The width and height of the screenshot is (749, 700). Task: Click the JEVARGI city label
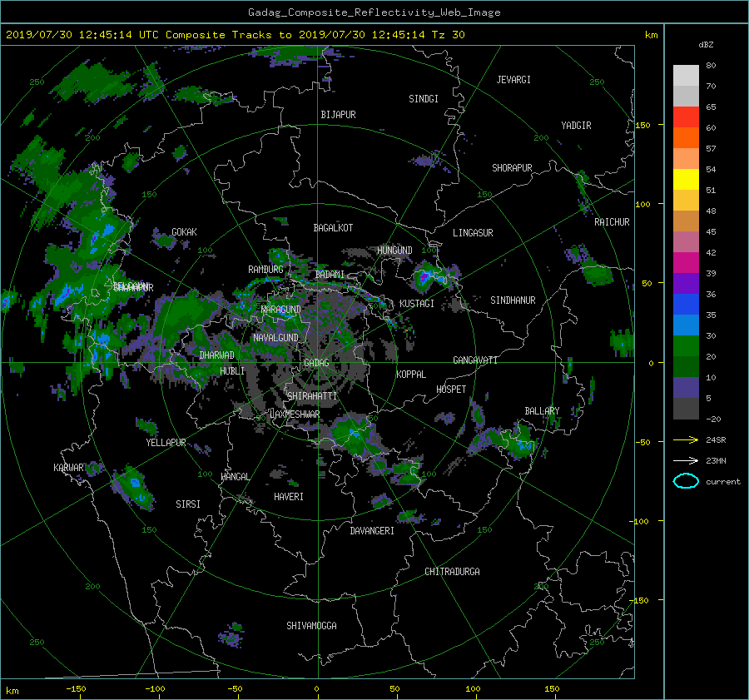tap(513, 80)
